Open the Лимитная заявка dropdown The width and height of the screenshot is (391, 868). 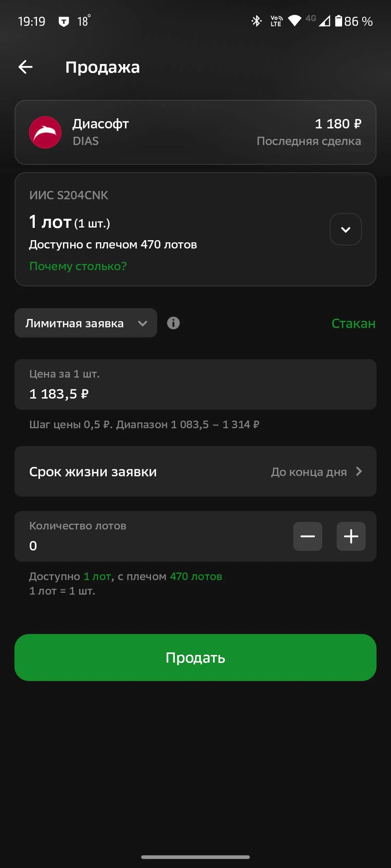86,323
